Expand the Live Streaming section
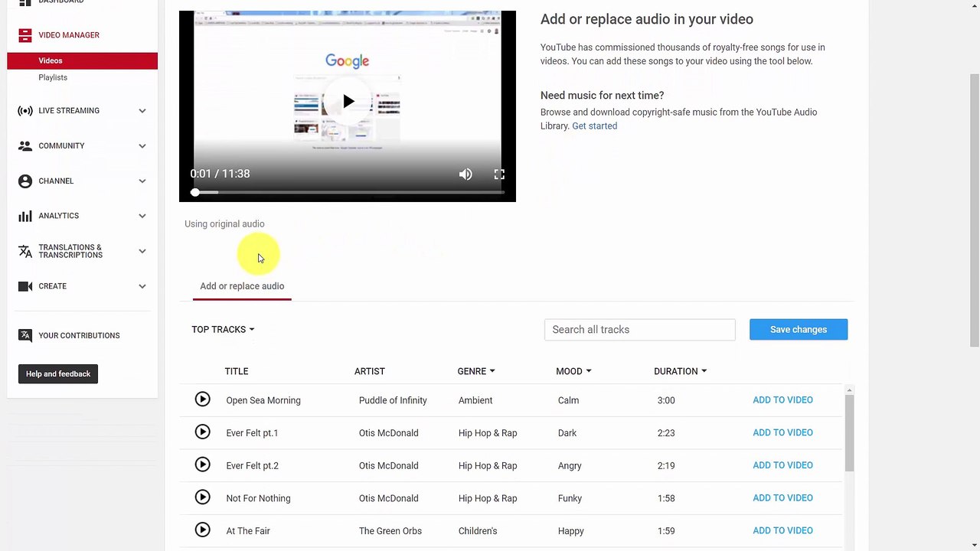Screen dimensions: 980x551 [x=142, y=111]
